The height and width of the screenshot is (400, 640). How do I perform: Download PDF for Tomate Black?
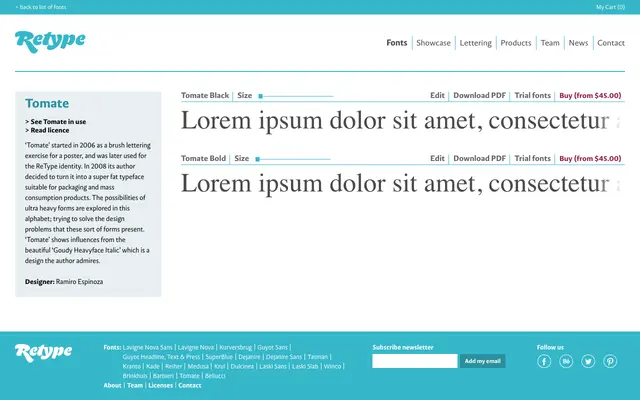coord(479,96)
